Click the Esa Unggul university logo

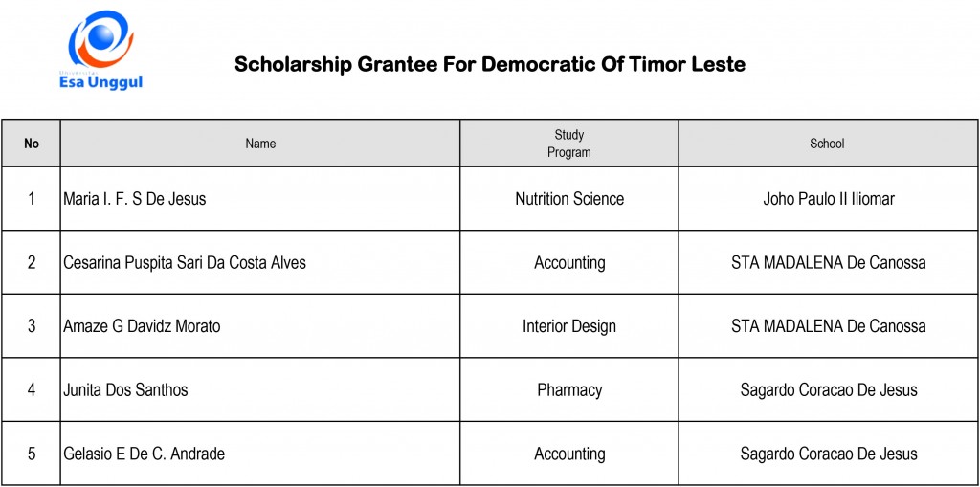(100, 50)
